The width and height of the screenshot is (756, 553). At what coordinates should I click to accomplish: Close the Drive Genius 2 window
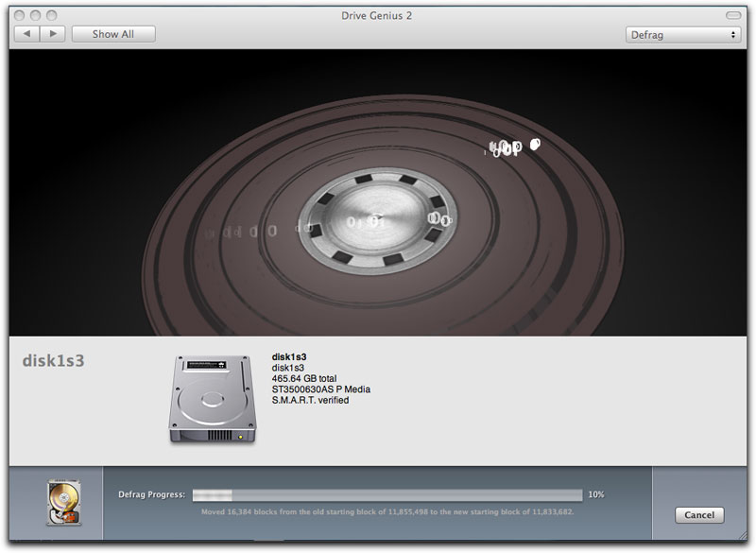19,15
